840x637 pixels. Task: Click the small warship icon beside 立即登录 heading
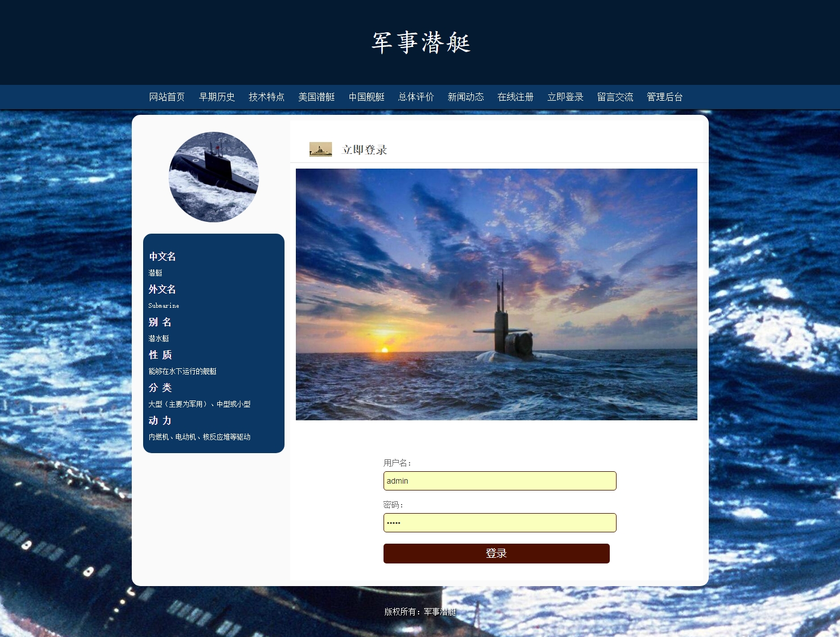(321, 149)
